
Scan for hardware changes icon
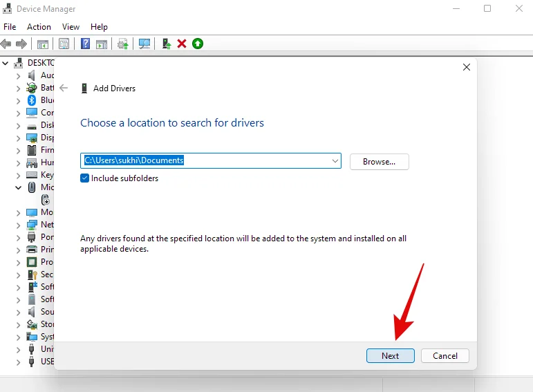(144, 44)
